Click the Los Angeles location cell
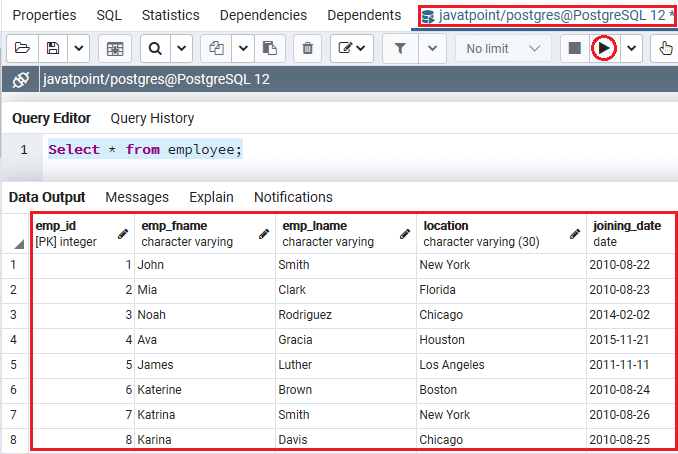 [502, 364]
